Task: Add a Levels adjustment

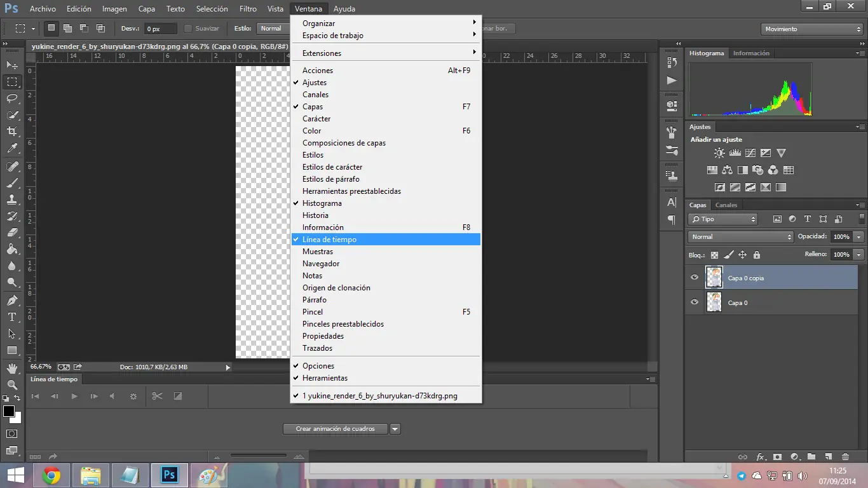Action: (x=735, y=152)
